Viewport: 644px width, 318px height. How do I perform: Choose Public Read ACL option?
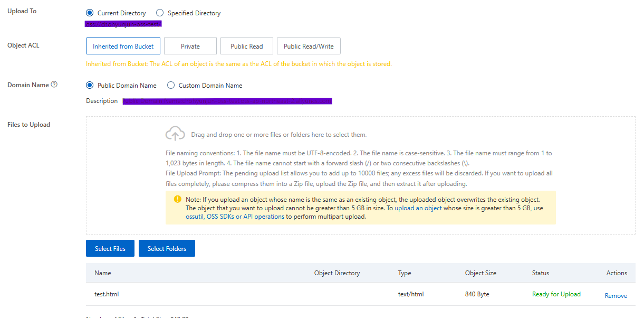[x=246, y=46]
